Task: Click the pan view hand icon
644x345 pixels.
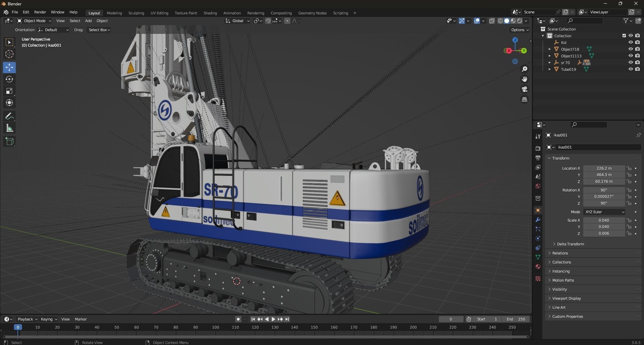Action: (x=525, y=79)
